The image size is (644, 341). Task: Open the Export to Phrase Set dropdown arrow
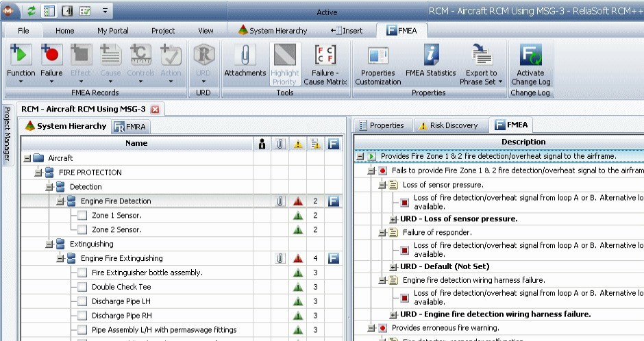pos(500,81)
